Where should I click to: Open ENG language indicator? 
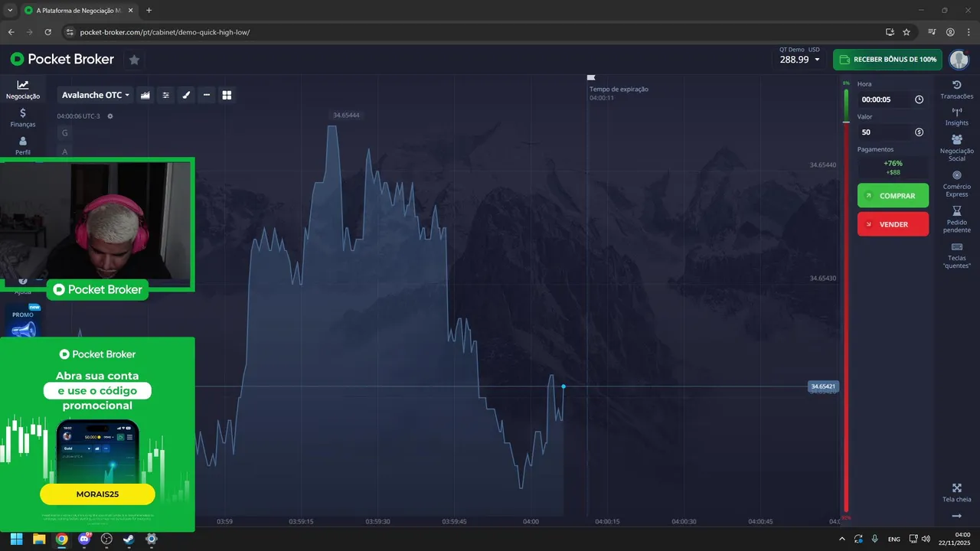(893, 539)
